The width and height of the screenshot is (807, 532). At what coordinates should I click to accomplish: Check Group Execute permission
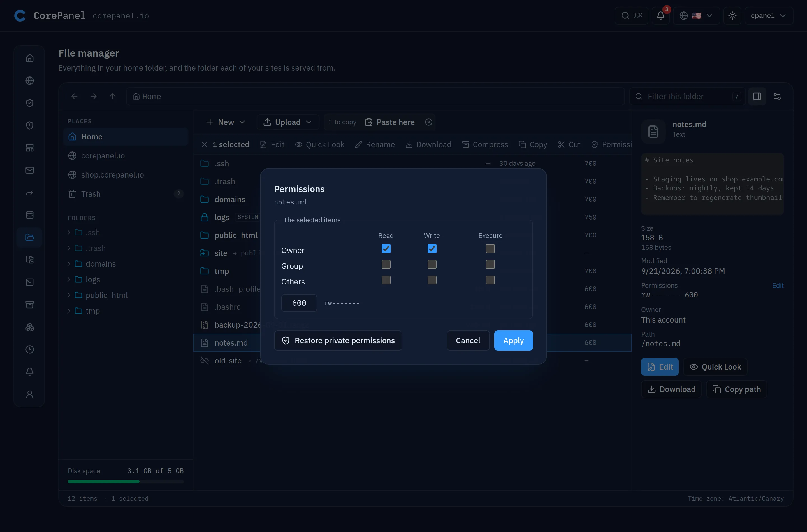click(x=490, y=264)
